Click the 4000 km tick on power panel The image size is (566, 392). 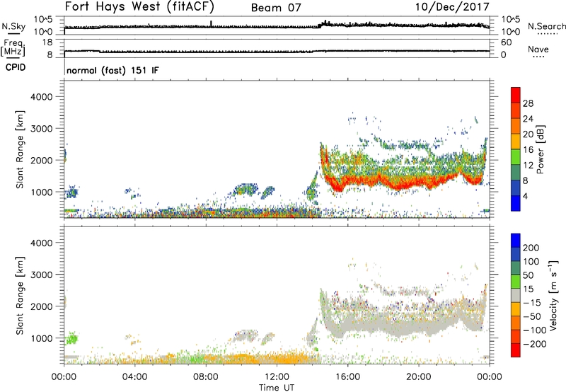click(42, 97)
